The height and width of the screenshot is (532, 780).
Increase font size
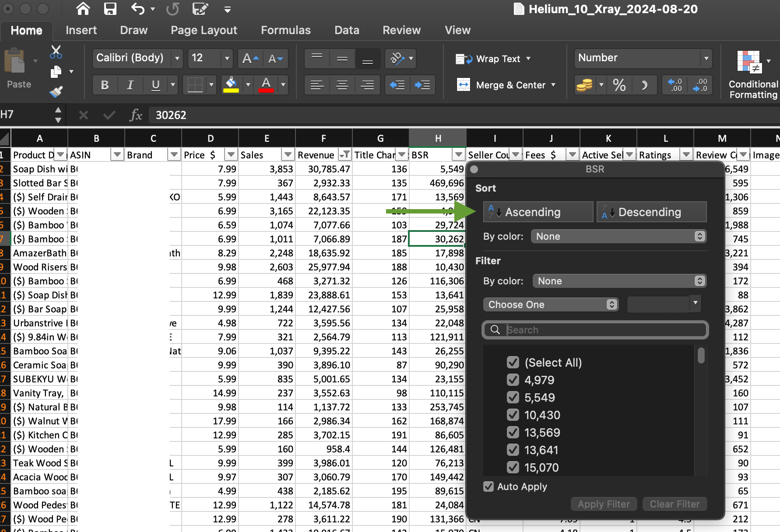(250, 59)
